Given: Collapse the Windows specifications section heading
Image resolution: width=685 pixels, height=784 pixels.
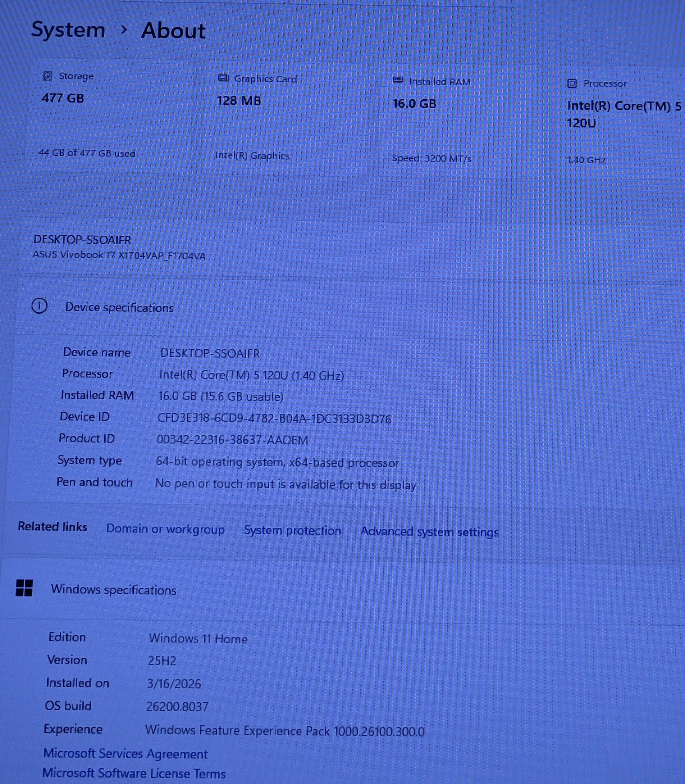Looking at the screenshot, I should [x=114, y=590].
